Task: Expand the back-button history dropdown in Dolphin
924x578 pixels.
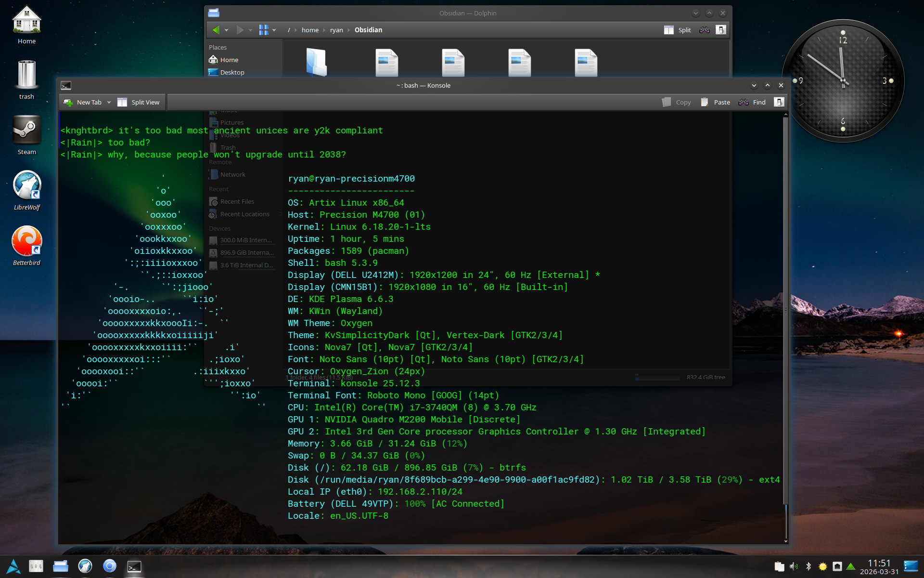Action: 226,30
